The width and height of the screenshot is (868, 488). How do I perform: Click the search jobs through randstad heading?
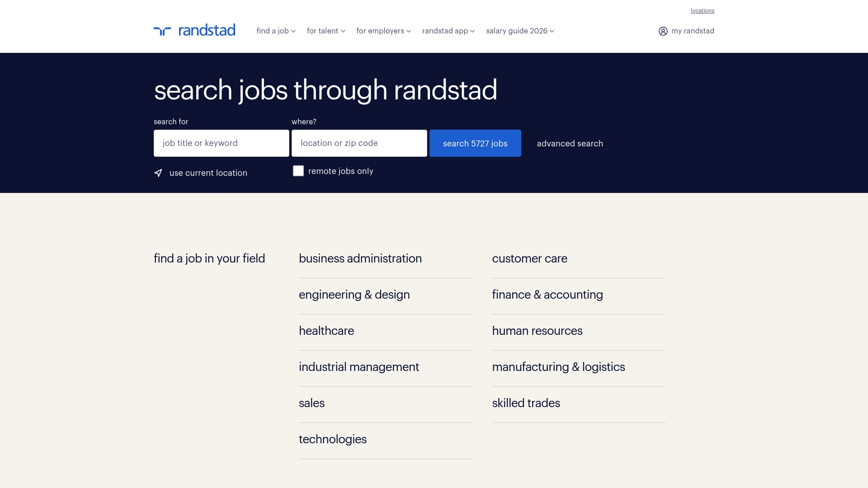coord(325,90)
